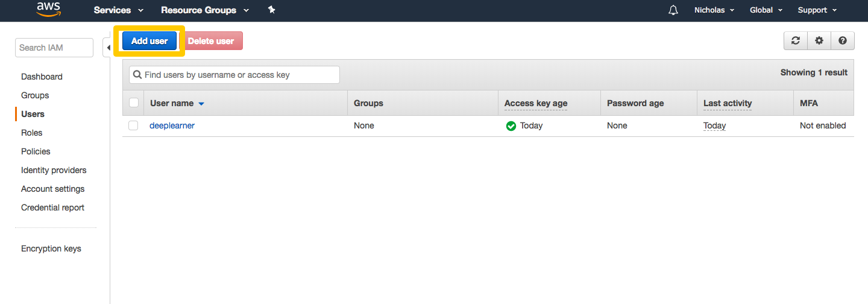
Task: Collapse the IAM sidebar arrow
Action: pos(107,48)
